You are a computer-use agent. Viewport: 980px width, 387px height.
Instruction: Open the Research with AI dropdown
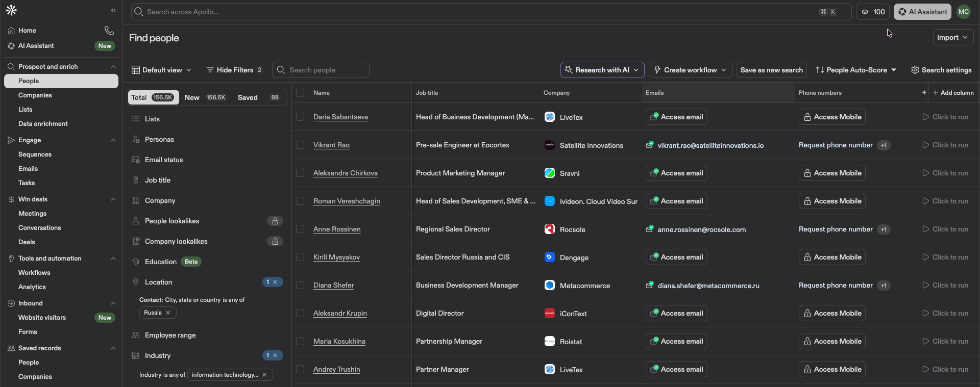point(602,70)
